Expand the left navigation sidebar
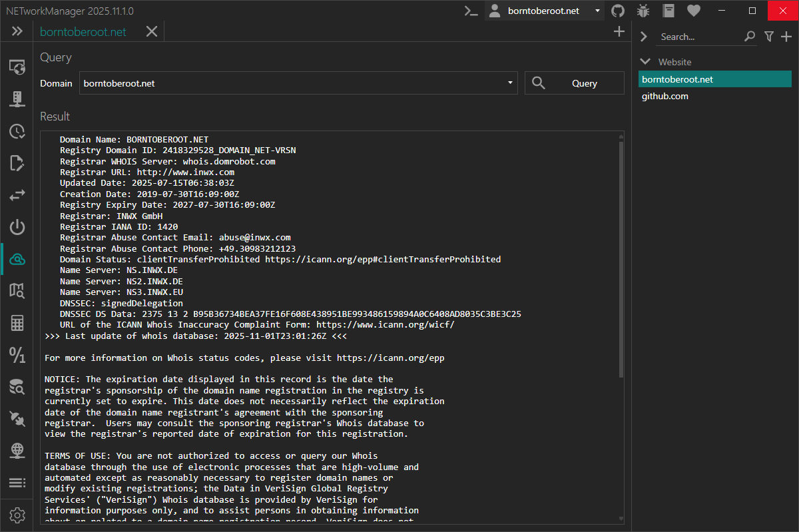799x532 pixels. [17, 31]
